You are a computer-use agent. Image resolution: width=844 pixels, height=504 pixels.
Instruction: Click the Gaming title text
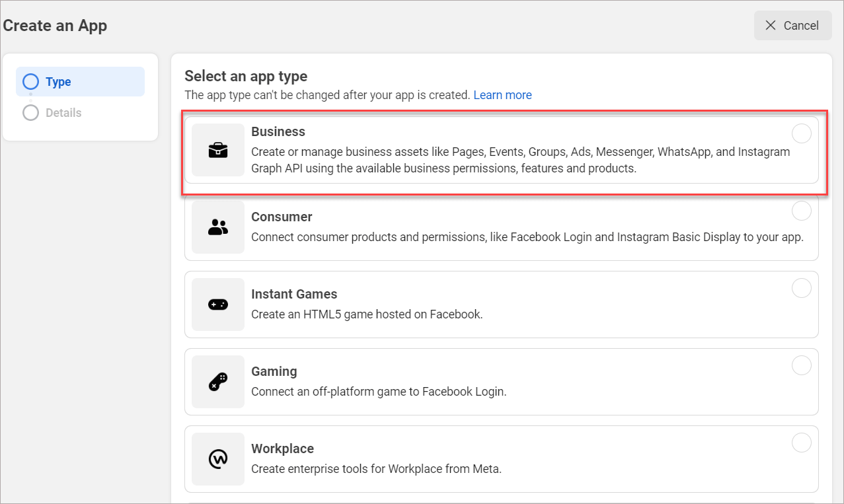(274, 371)
